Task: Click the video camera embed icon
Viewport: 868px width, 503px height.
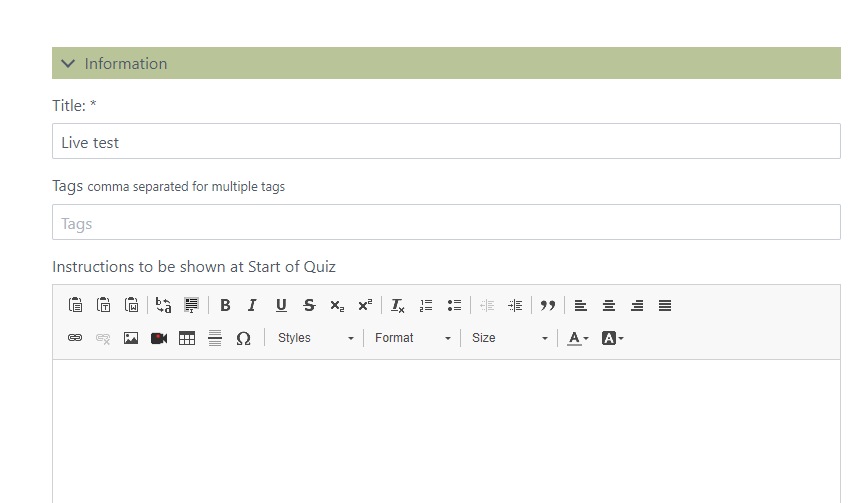Action: click(159, 338)
